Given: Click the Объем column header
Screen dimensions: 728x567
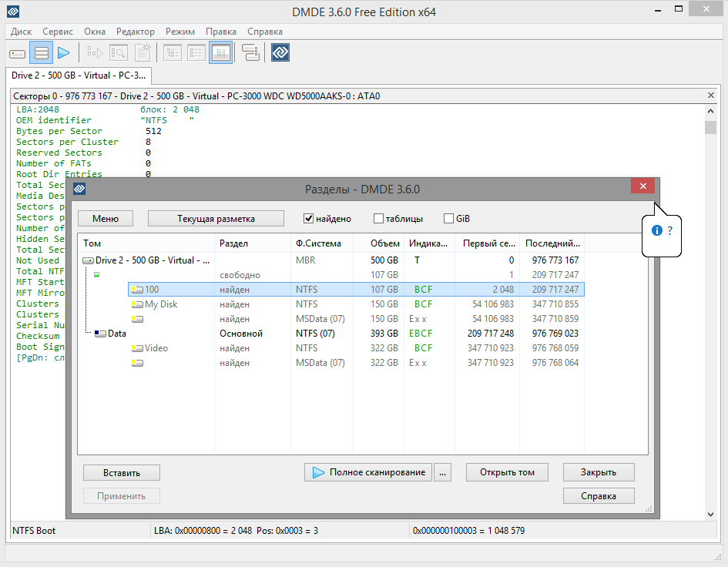Looking at the screenshot, I should pos(379,243).
